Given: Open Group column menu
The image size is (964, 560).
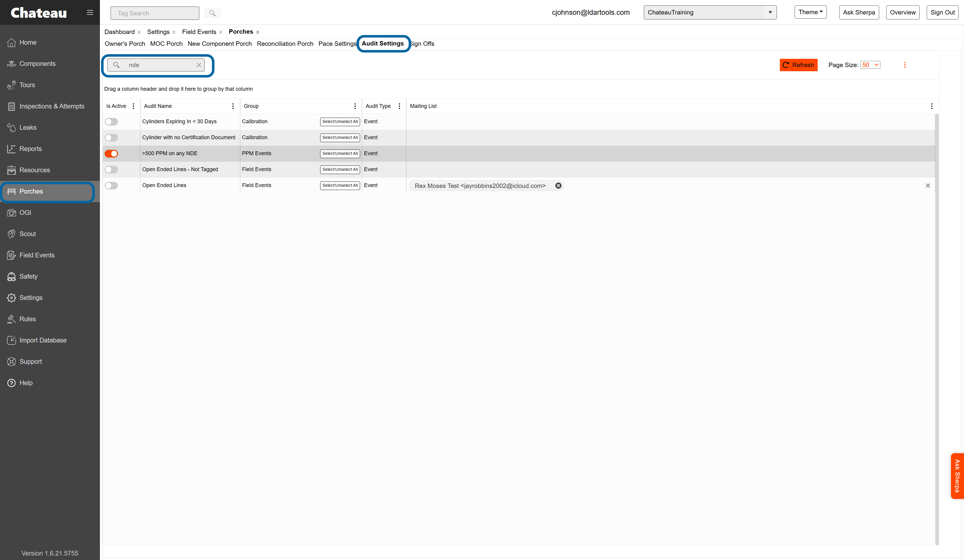Looking at the screenshot, I should (355, 106).
